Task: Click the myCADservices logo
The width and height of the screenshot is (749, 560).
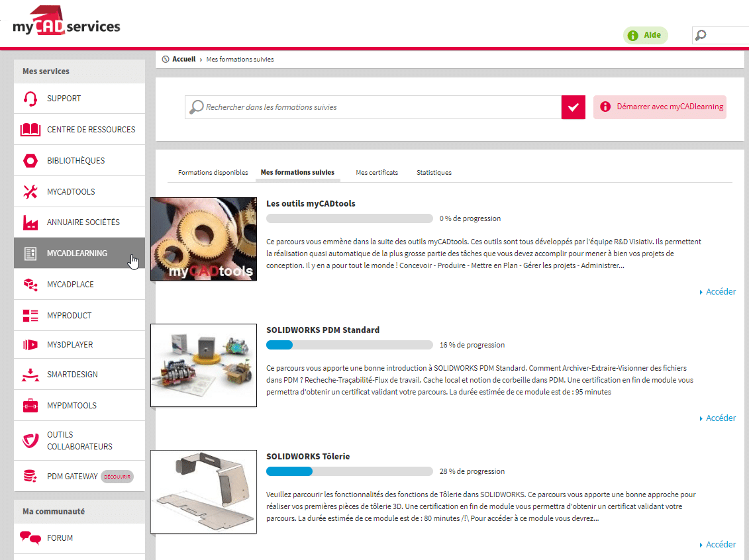Action: click(x=66, y=21)
